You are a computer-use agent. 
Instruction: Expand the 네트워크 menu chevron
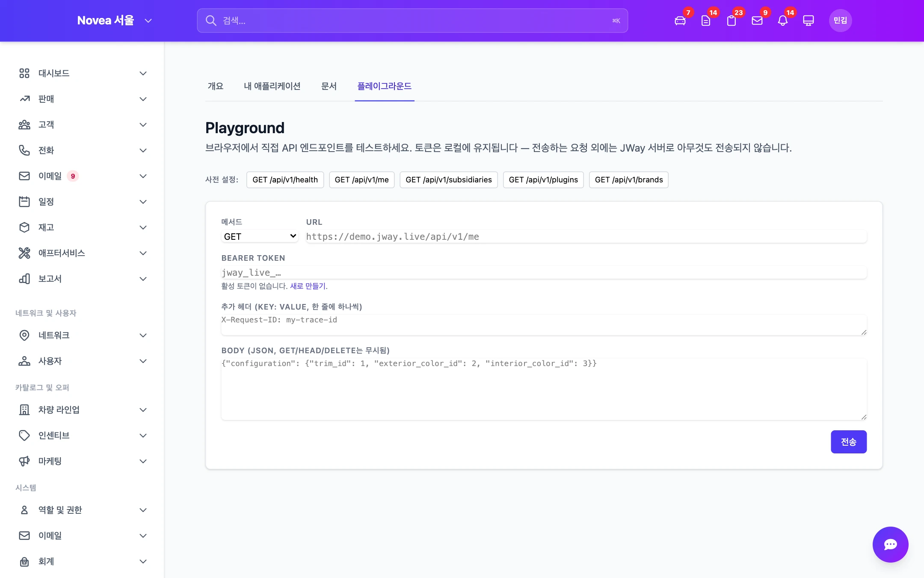[x=143, y=335]
